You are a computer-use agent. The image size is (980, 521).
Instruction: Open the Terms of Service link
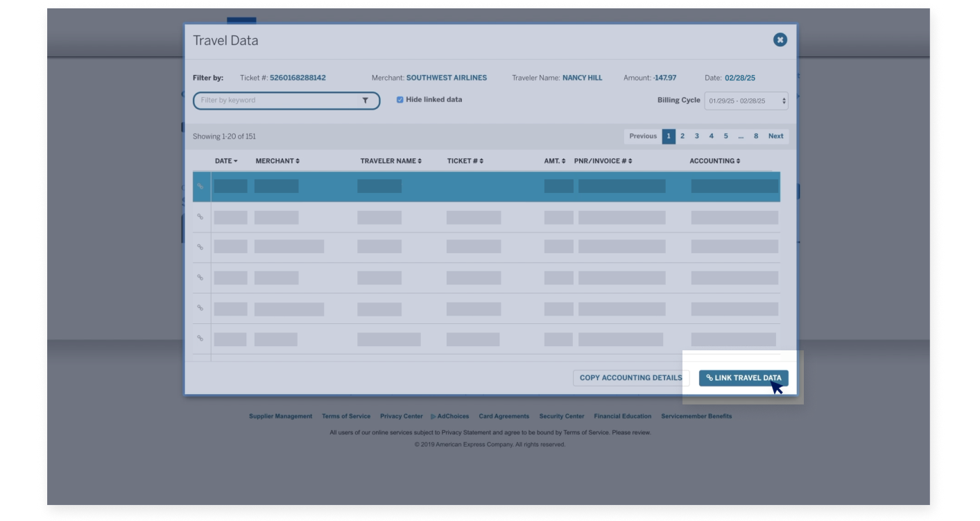[x=346, y=416]
